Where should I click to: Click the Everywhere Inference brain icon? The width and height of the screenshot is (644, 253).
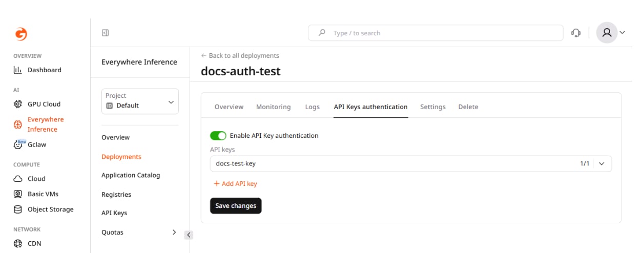[18, 124]
